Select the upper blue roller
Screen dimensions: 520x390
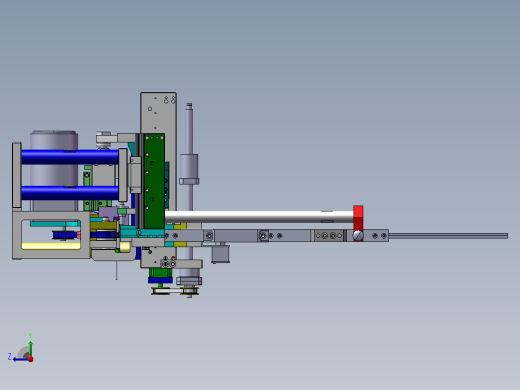tap(70, 157)
